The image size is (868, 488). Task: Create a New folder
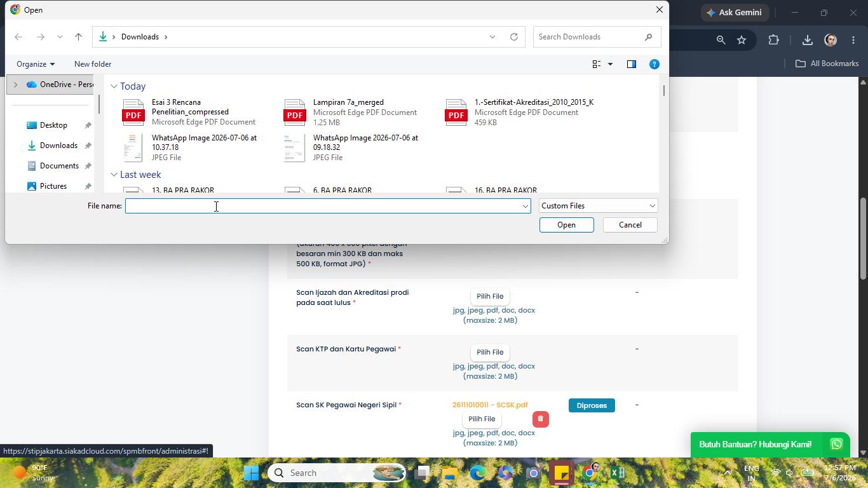tap(93, 64)
